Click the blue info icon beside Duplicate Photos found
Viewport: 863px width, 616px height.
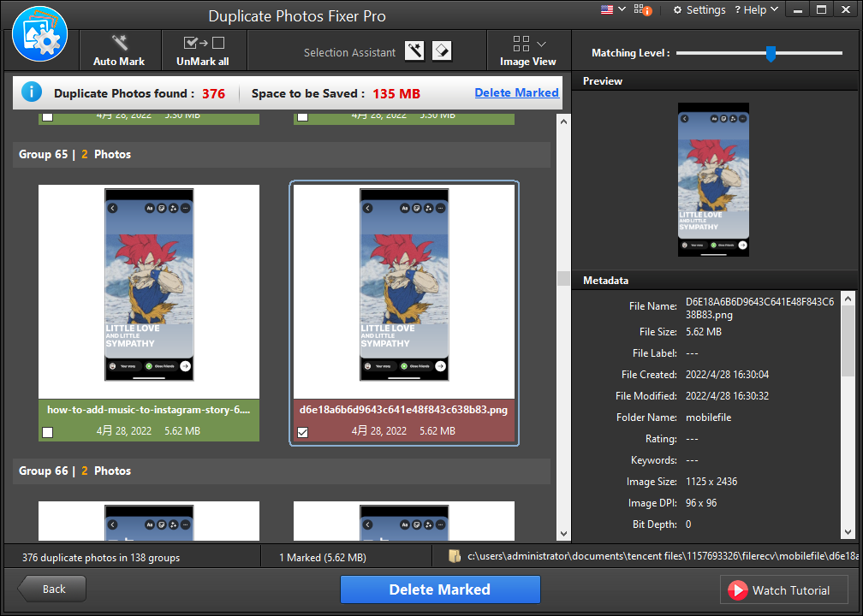pos(32,92)
